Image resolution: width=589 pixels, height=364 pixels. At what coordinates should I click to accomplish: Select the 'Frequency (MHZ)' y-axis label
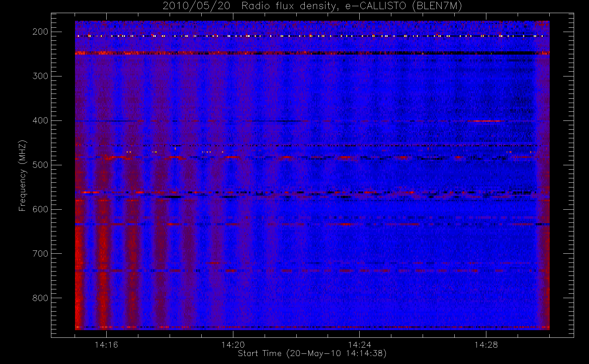click(x=23, y=175)
